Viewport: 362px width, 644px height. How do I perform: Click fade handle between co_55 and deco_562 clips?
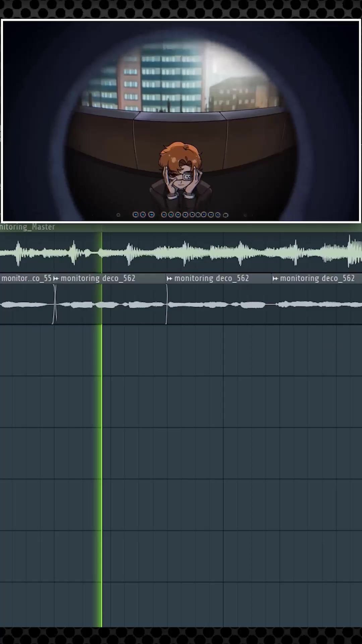click(x=55, y=304)
